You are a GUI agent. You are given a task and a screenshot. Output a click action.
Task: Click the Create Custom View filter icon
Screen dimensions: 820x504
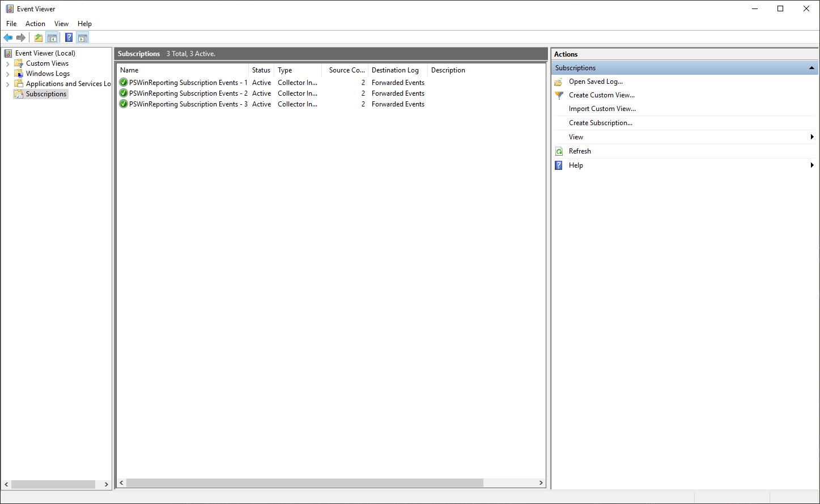560,95
